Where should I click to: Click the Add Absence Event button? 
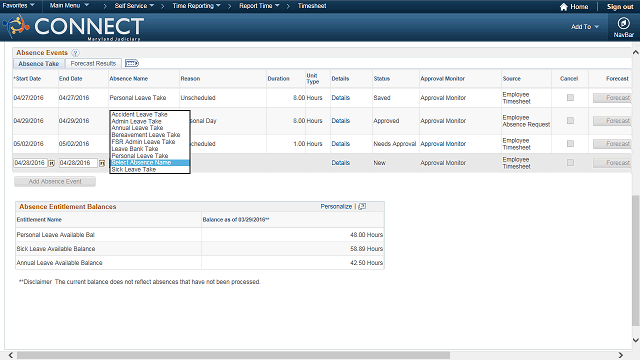[55, 182]
